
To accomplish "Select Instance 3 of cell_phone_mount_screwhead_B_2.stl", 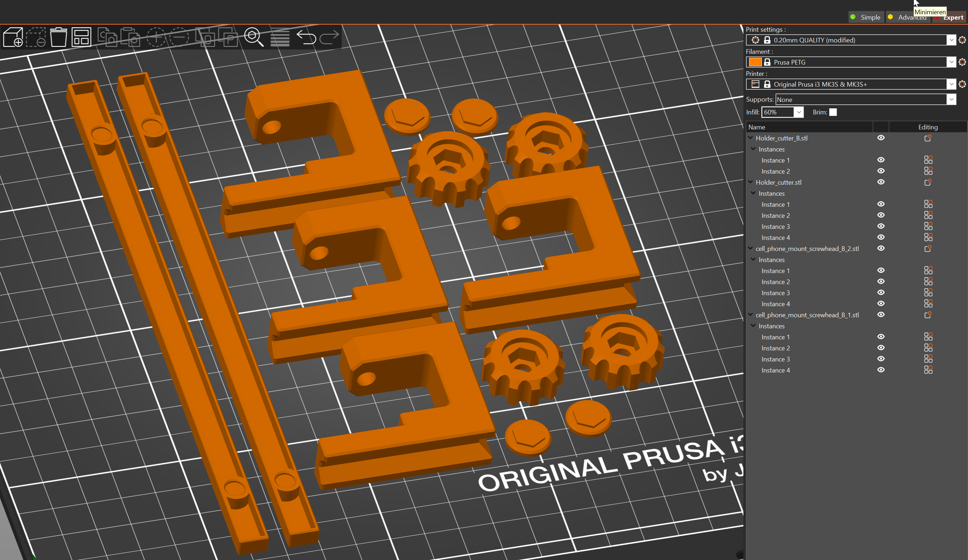I will click(x=775, y=293).
